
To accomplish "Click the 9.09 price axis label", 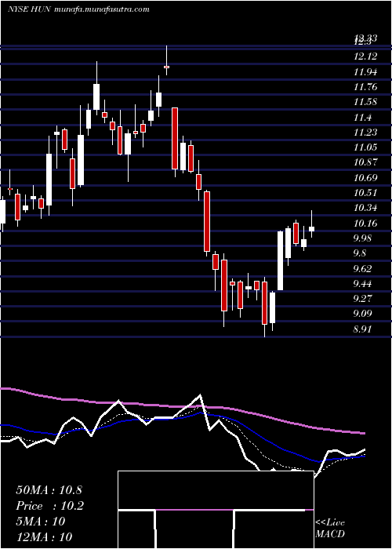I will (362, 314).
